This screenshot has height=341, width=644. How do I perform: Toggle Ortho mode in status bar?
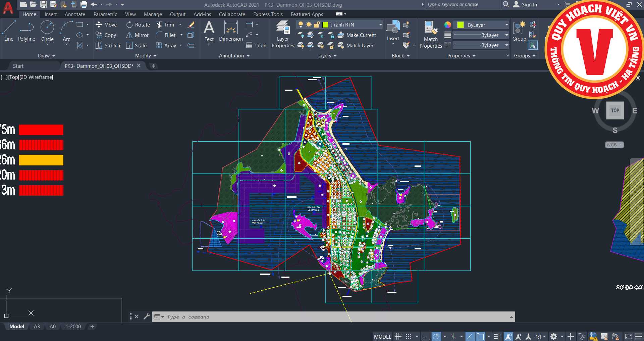click(426, 337)
